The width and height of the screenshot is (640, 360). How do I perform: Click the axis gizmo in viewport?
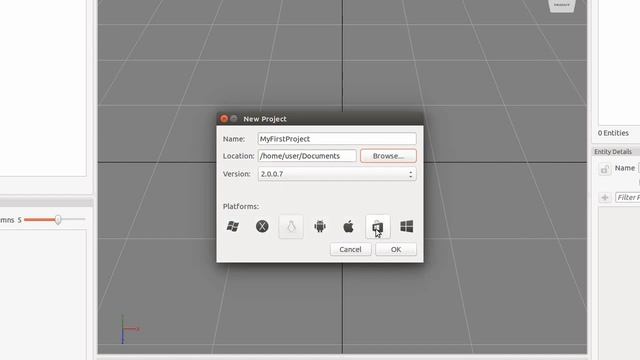(x=130, y=329)
